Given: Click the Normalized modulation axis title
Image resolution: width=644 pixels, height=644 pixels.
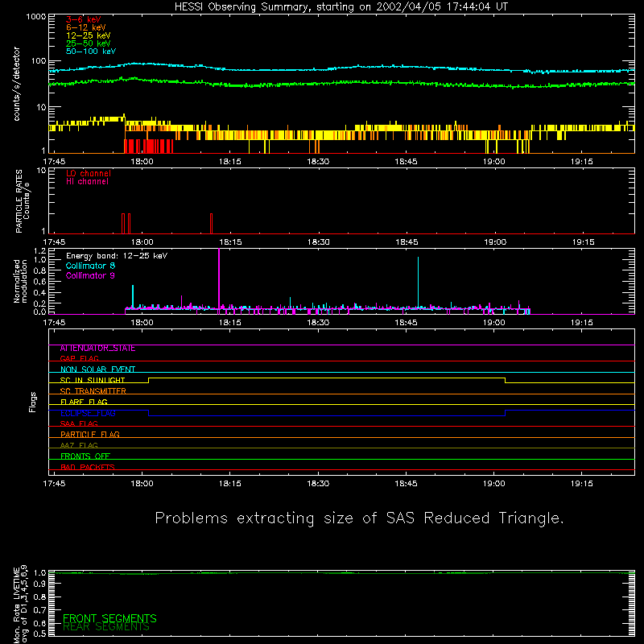Looking at the screenshot, I should pos(20,281).
